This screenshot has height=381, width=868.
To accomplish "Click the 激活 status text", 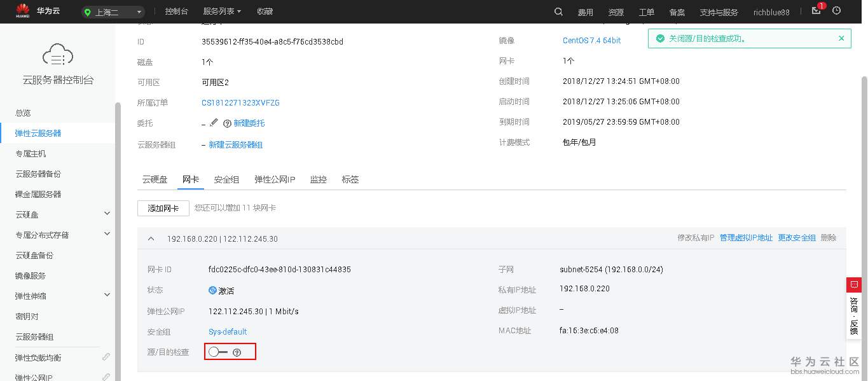I will point(226,291).
